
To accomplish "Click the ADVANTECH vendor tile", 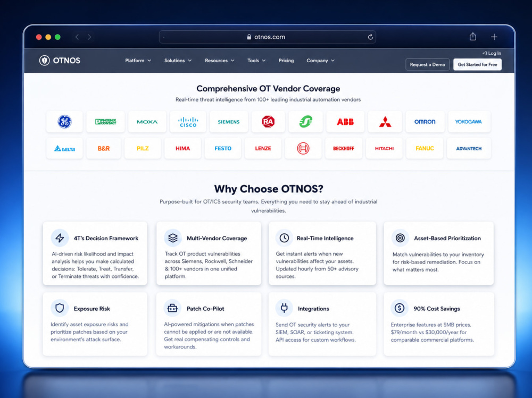I will 469,148.
